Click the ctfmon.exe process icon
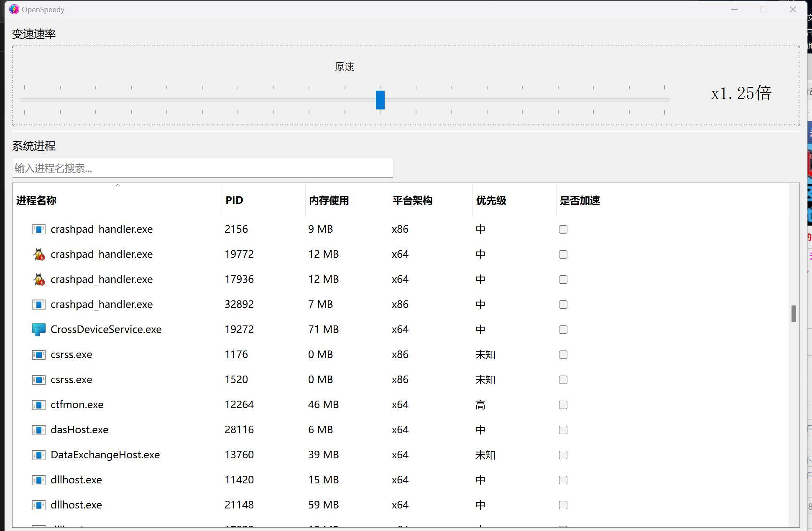This screenshot has height=531, width=812. click(39, 405)
